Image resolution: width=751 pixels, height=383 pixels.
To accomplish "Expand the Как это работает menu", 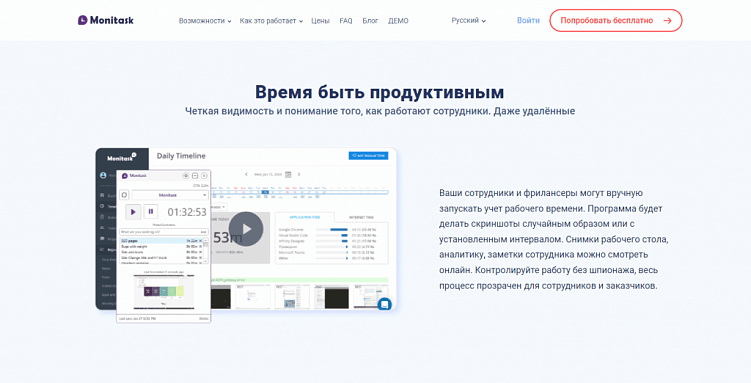I will (271, 21).
